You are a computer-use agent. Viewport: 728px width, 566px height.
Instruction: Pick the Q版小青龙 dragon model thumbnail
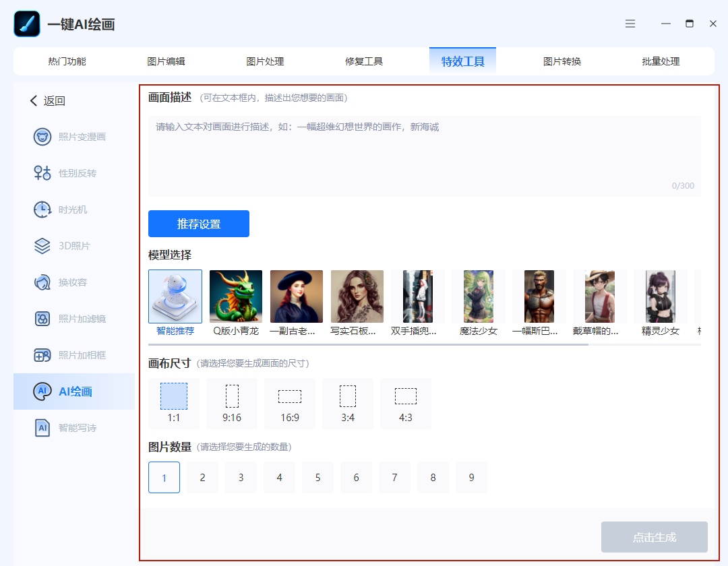pyautogui.click(x=236, y=296)
